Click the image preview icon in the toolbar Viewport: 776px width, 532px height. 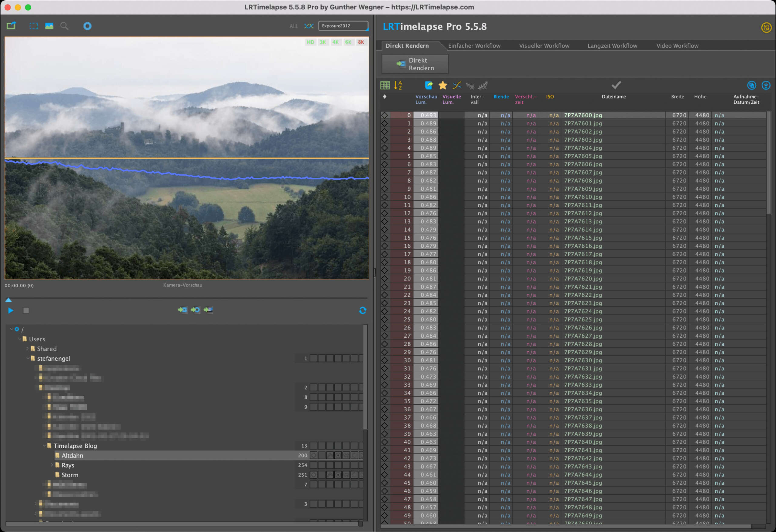pyautogui.click(x=49, y=26)
